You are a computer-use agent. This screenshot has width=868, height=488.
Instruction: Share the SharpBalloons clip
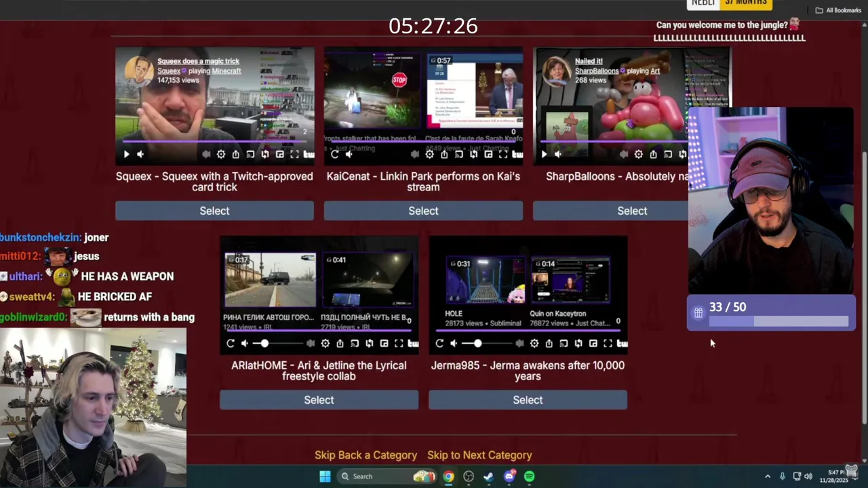coord(653,155)
